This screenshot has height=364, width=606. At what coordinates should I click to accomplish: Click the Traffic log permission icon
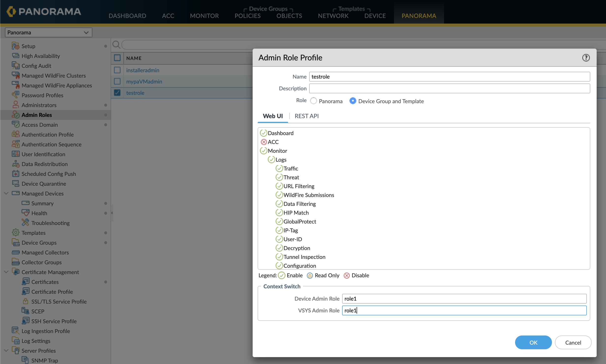(x=279, y=168)
